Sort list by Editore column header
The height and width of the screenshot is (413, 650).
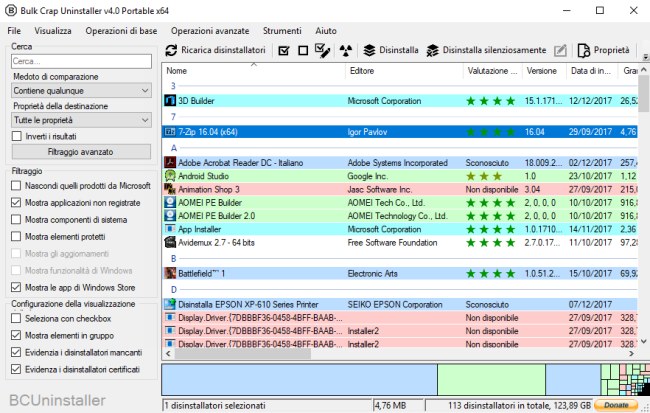click(x=404, y=71)
